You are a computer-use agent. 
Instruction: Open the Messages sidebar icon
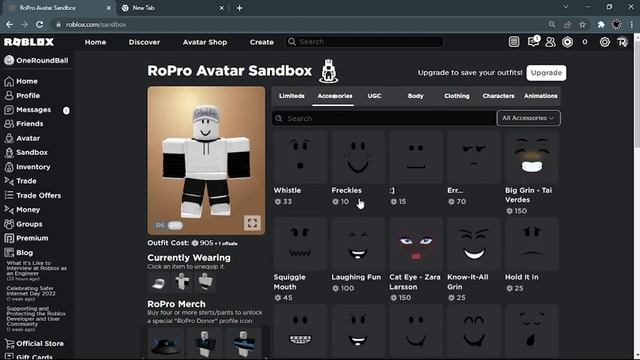point(9,110)
